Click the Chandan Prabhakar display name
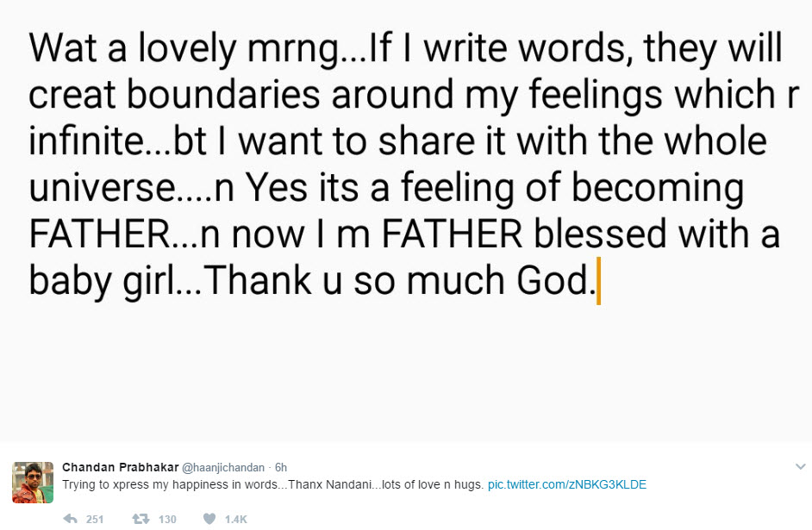 click(x=119, y=467)
